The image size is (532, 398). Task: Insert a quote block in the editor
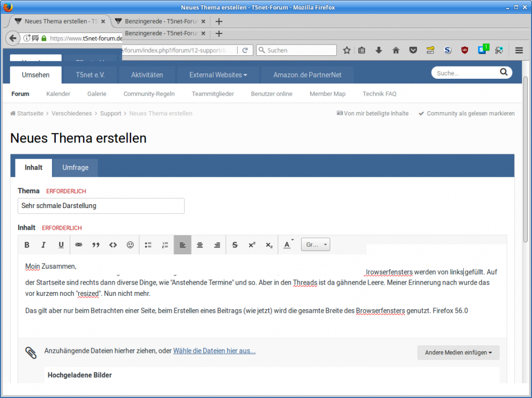tap(96, 245)
